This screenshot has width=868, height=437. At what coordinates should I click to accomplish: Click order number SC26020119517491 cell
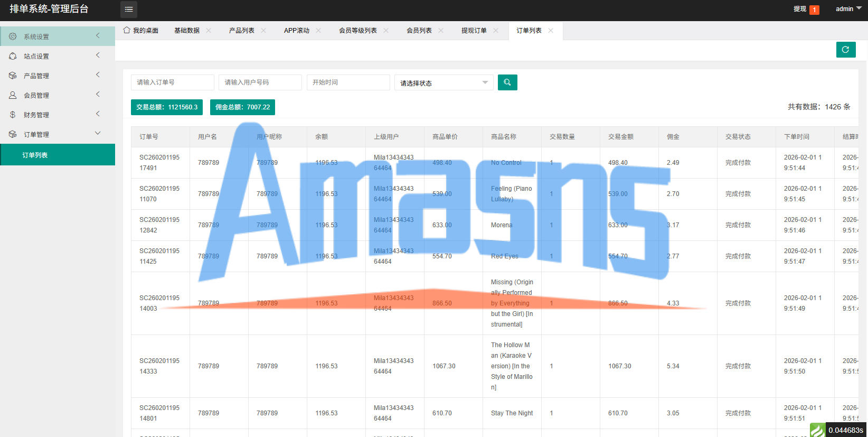pyautogui.click(x=159, y=163)
